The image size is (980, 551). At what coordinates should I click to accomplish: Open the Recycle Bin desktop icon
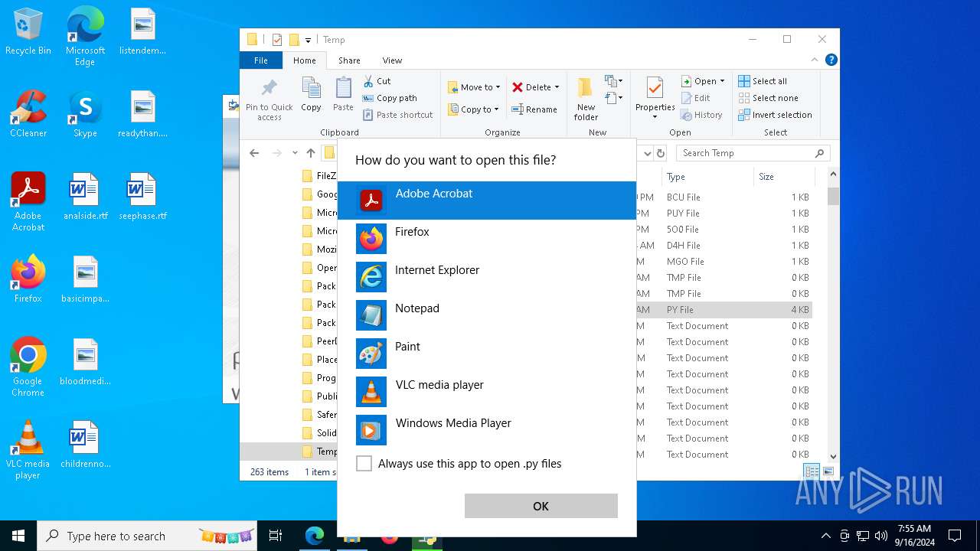point(28,32)
